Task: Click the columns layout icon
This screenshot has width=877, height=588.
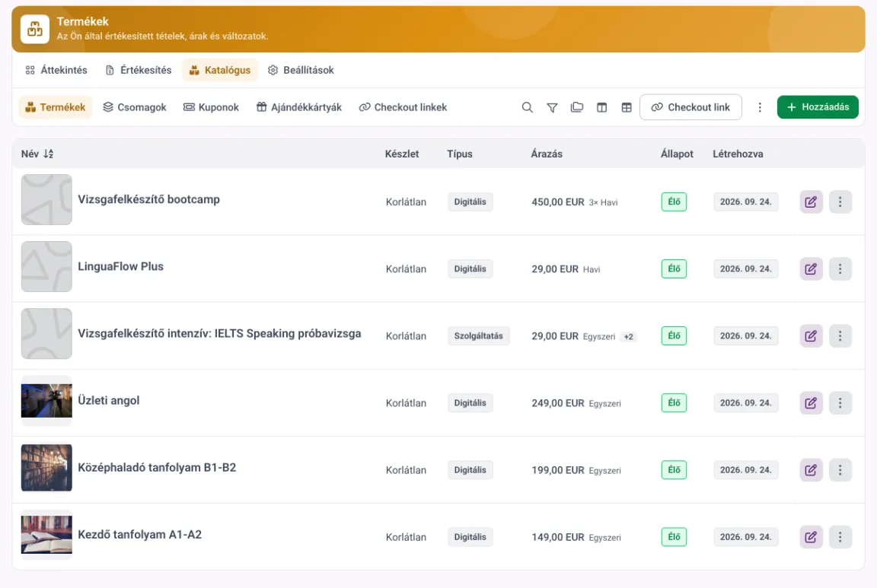Action: (x=602, y=107)
